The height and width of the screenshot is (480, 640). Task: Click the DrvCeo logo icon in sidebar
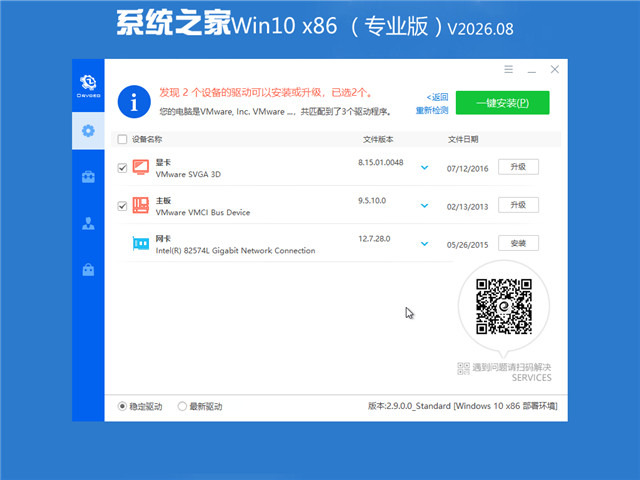click(88, 86)
